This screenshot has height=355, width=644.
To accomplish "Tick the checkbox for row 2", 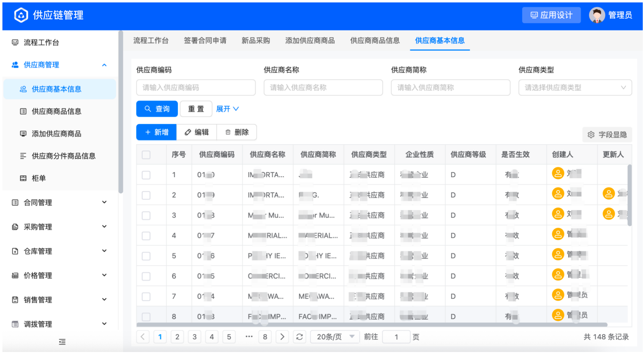I will pyautogui.click(x=146, y=195).
